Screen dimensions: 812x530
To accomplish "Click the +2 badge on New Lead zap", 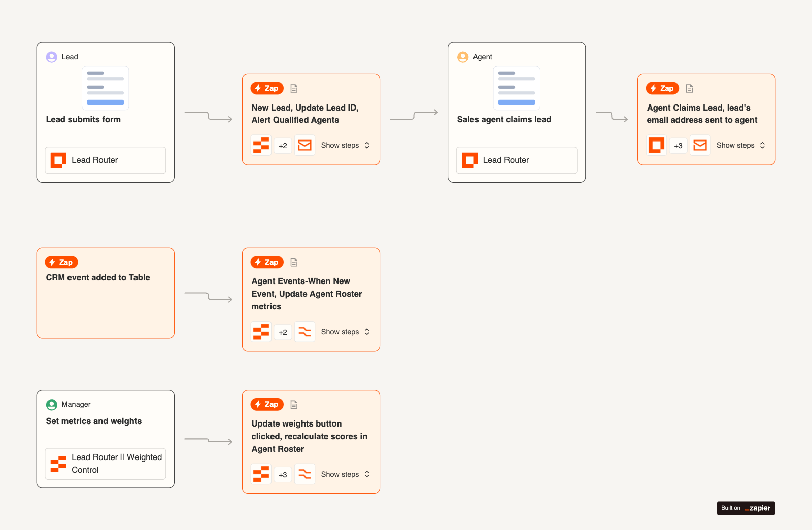I will [x=283, y=145].
